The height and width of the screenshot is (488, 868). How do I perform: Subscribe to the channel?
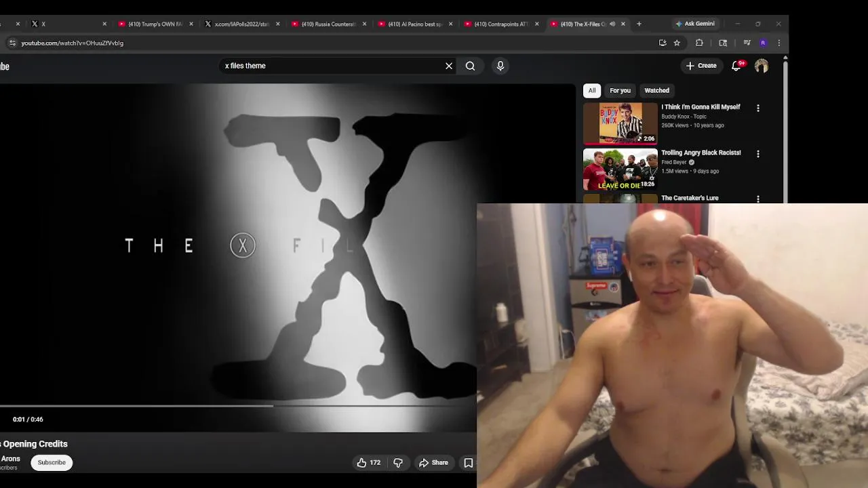[x=52, y=462]
